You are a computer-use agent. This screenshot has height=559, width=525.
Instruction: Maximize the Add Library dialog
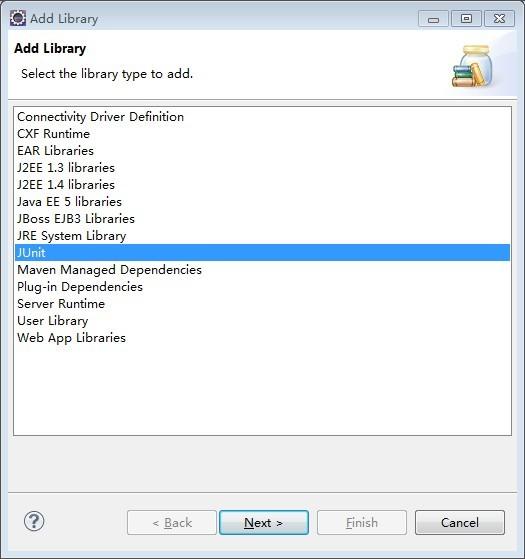[x=466, y=19]
